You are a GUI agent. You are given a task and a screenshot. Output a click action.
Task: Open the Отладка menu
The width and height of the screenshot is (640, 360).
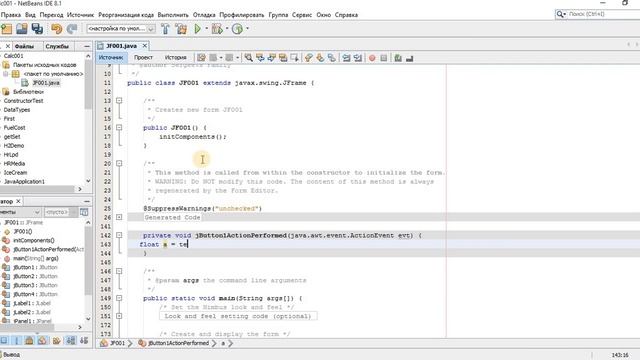(204, 15)
